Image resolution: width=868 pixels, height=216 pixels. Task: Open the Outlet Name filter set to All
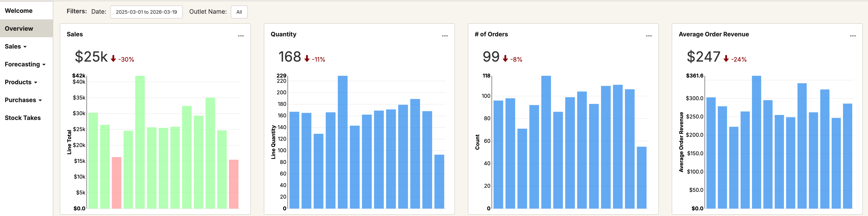pyautogui.click(x=239, y=12)
